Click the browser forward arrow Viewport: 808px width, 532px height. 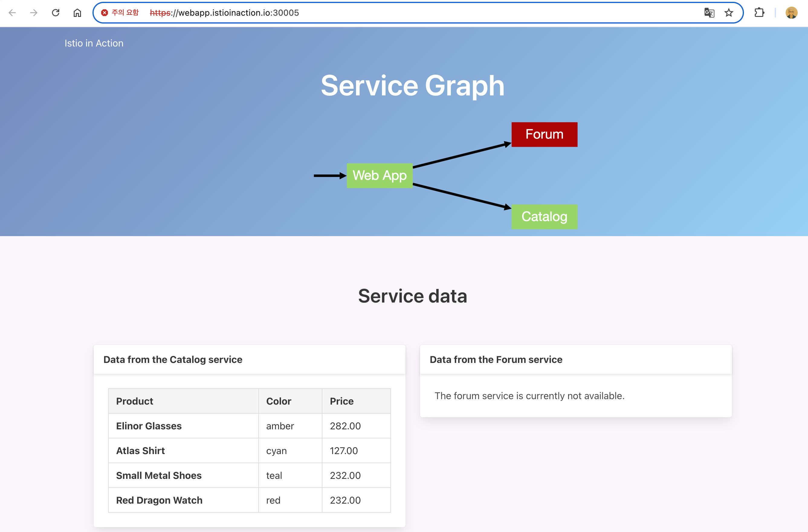click(34, 13)
